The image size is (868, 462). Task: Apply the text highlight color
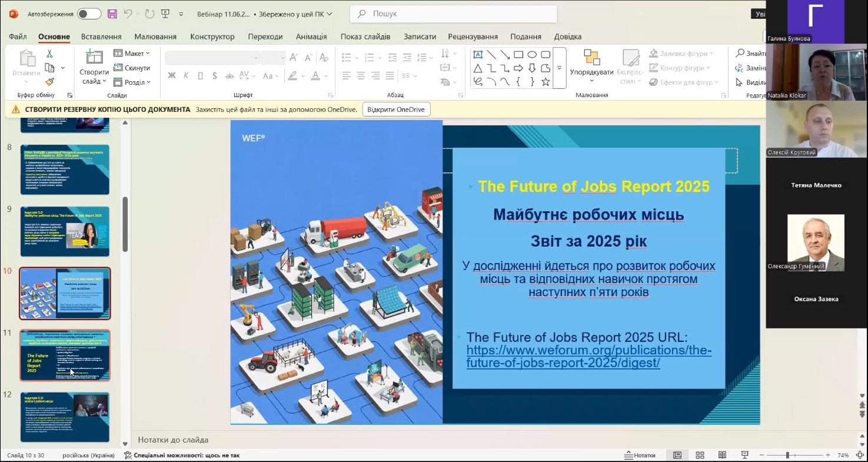(292, 75)
